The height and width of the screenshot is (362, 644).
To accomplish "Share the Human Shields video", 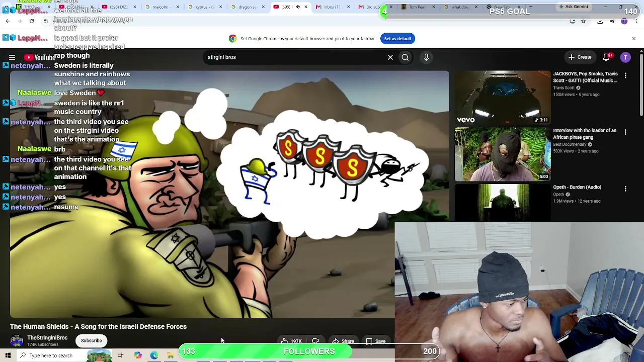I will coord(343,341).
